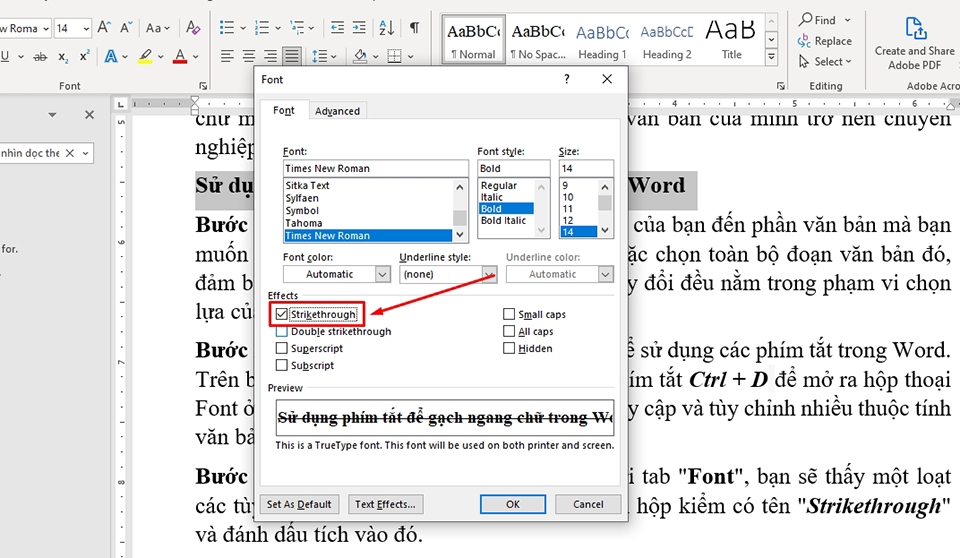
Task: Open the ribbon font size dropdown
Action: (x=86, y=28)
